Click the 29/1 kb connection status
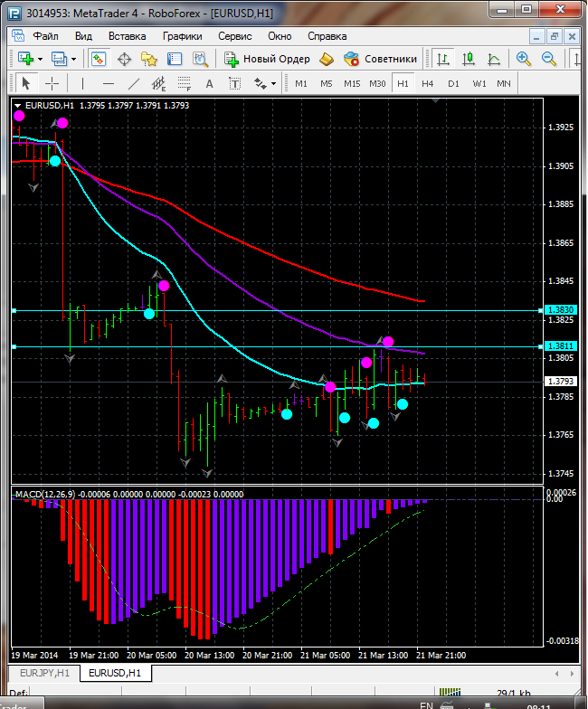Viewport: 588px width, 709px height. click(x=514, y=693)
